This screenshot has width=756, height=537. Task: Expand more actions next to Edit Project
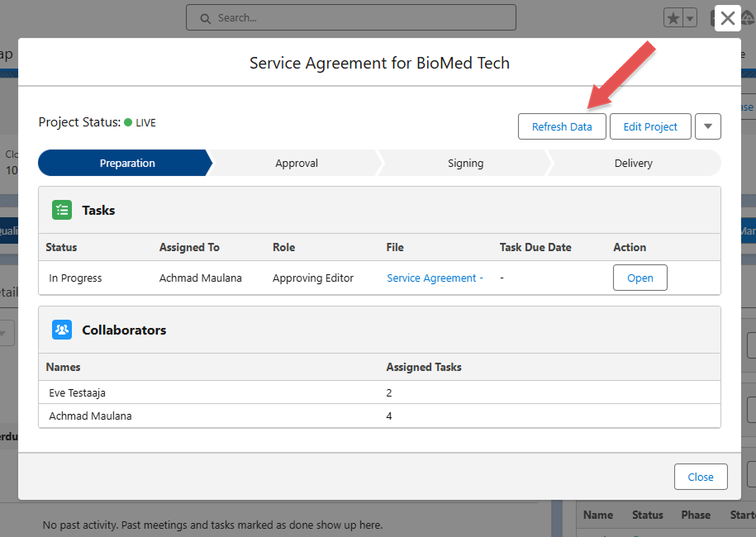(708, 126)
